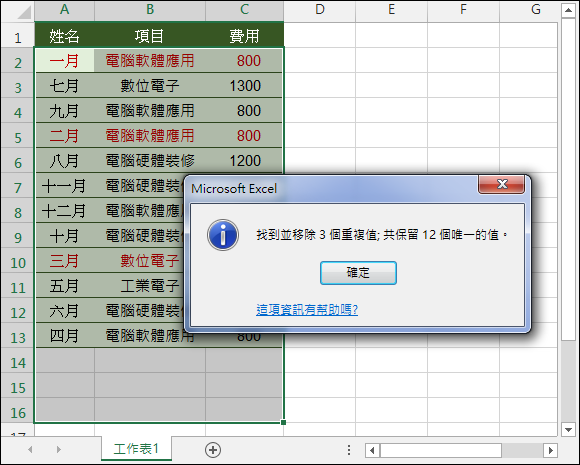The height and width of the screenshot is (465, 580).
Task: Click cell containing 十月
Action: coord(64,235)
